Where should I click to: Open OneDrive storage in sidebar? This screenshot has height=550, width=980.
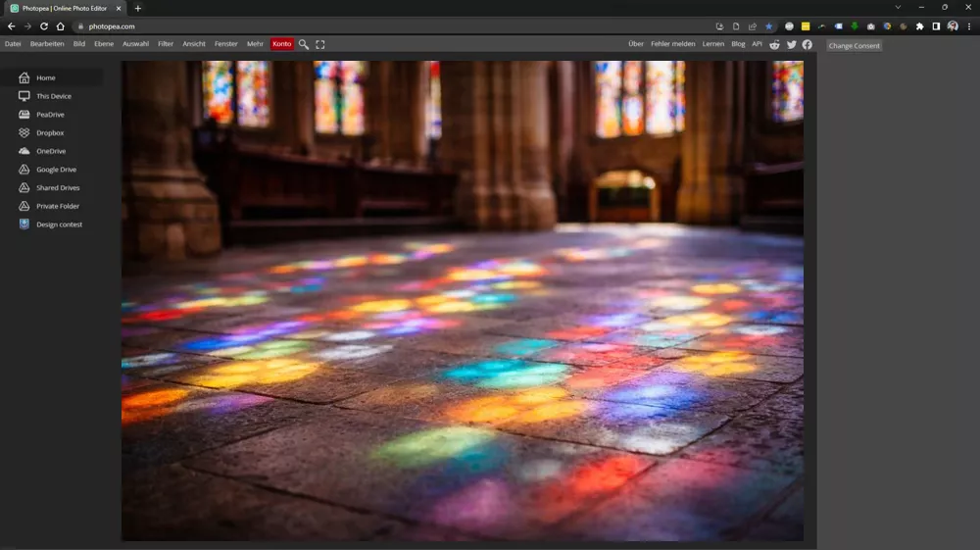pyautogui.click(x=51, y=151)
